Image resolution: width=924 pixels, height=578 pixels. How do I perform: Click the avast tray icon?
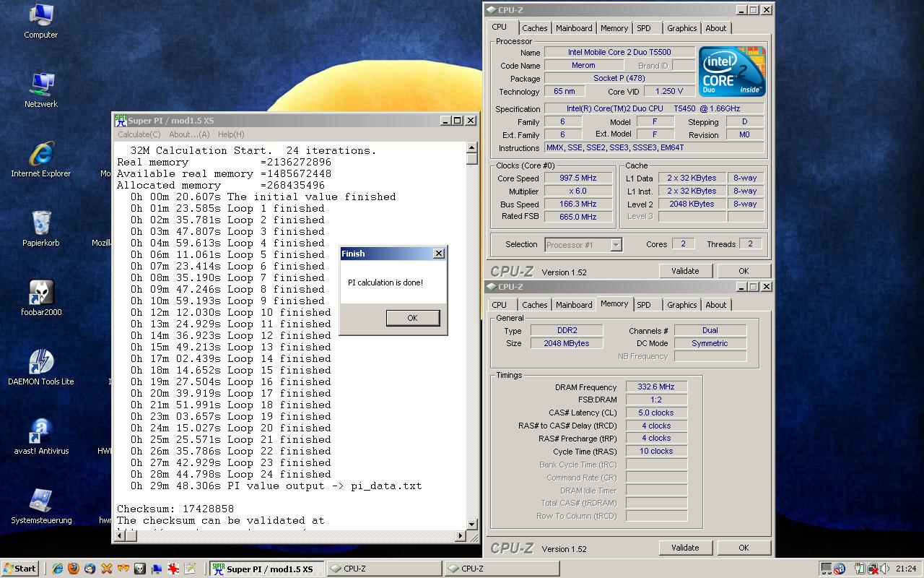tap(840, 569)
